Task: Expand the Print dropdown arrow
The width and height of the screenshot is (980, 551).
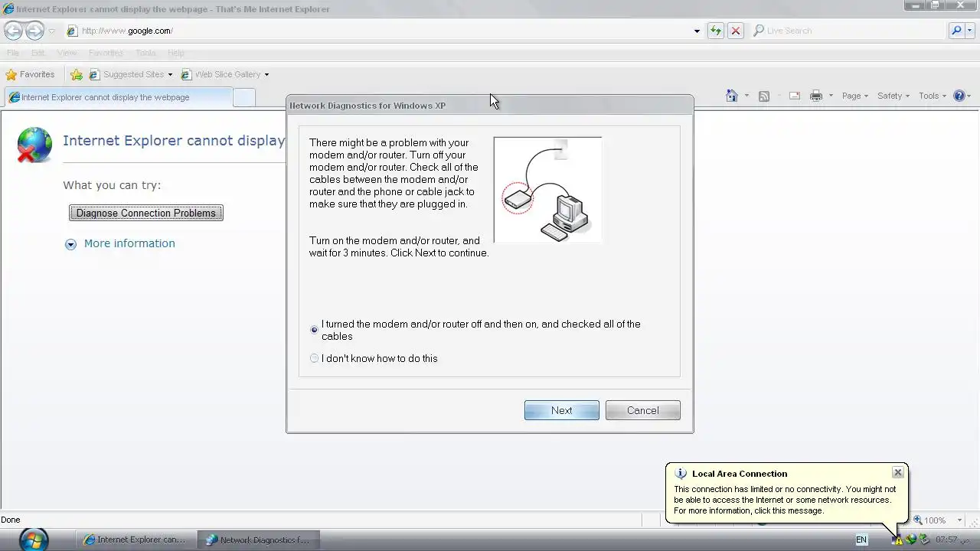Action: pos(831,96)
